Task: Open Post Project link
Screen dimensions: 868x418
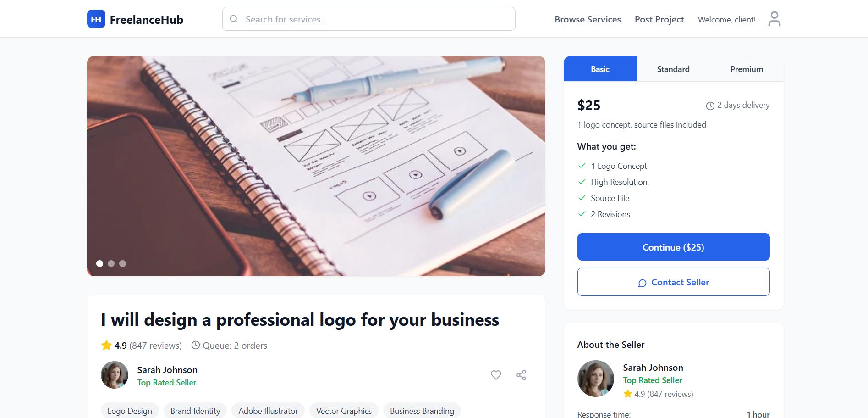Action: (659, 19)
